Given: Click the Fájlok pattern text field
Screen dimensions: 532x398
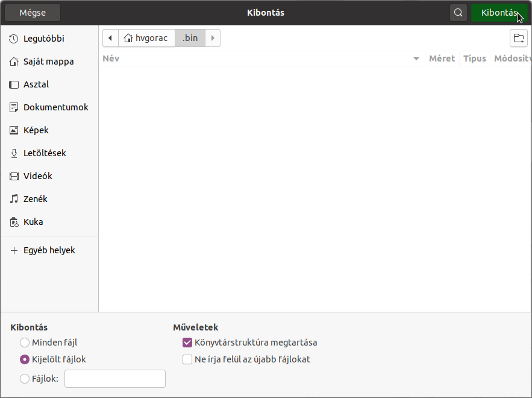Looking at the screenshot, I should [x=115, y=379].
